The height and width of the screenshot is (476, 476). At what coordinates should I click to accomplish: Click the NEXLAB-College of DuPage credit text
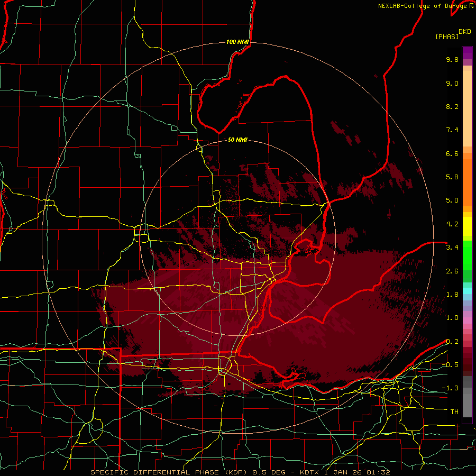(426, 6)
